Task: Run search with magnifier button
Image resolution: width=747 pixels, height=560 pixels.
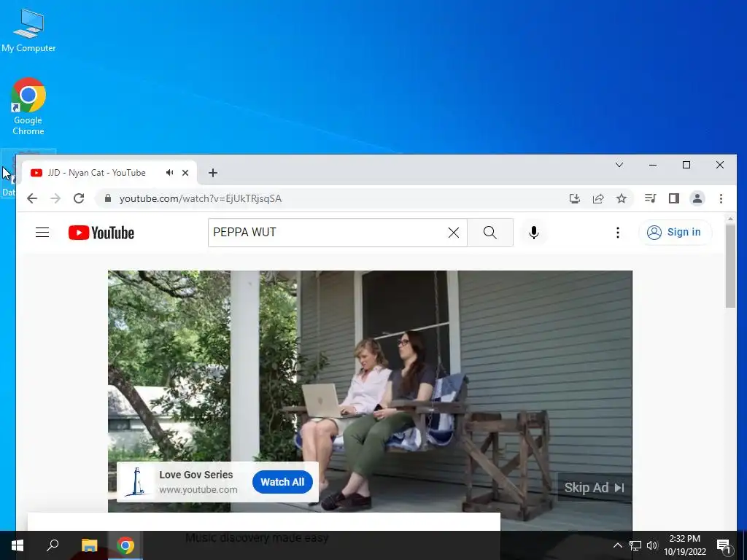Action: [x=489, y=233]
